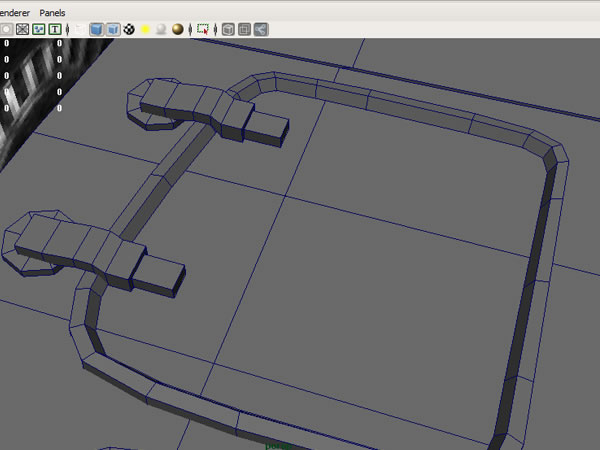Turn on Use All Lights yellow icon

144,29
